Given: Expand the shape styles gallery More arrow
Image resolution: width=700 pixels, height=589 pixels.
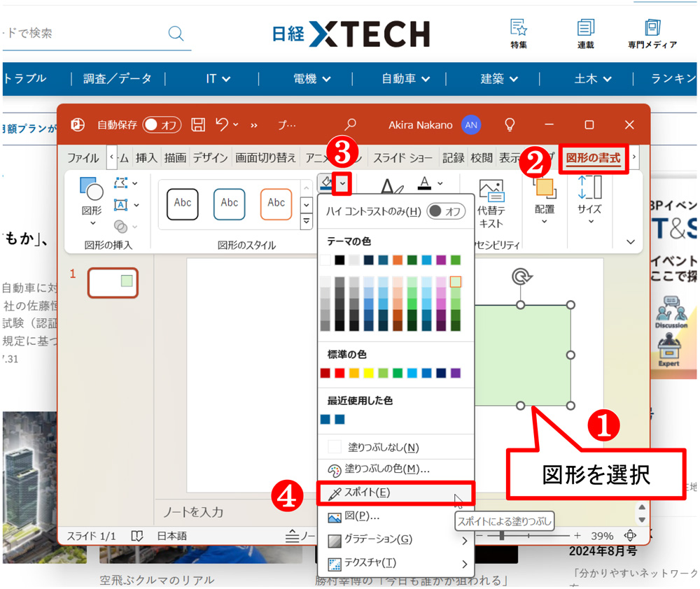Looking at the screenshot, I should [x=307, y=221].
